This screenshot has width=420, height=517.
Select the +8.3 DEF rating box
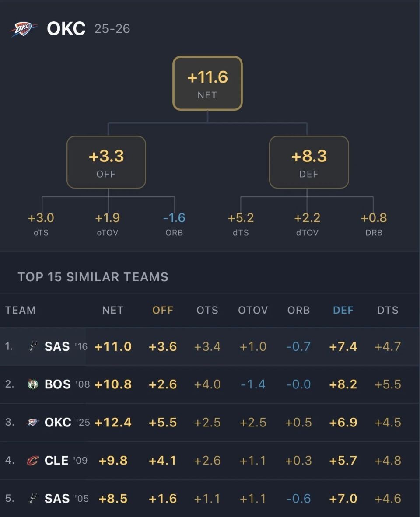click(308, 162)
